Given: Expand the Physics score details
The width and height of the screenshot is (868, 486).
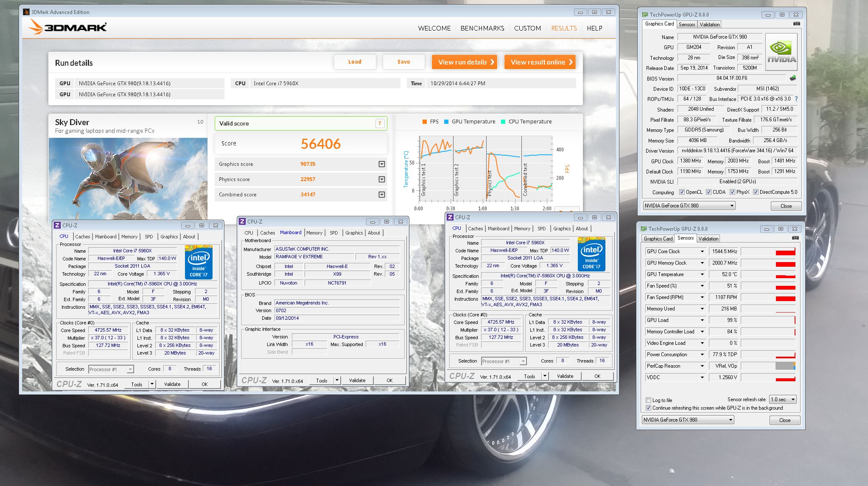Looking at the screenshot, I should coord(382,179).
